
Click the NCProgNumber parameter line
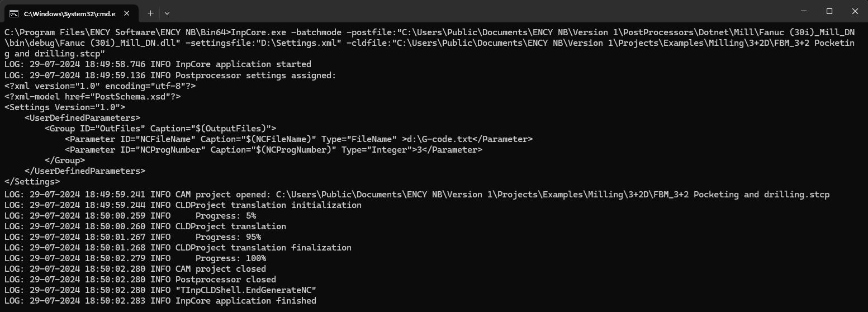coord(273,150)
